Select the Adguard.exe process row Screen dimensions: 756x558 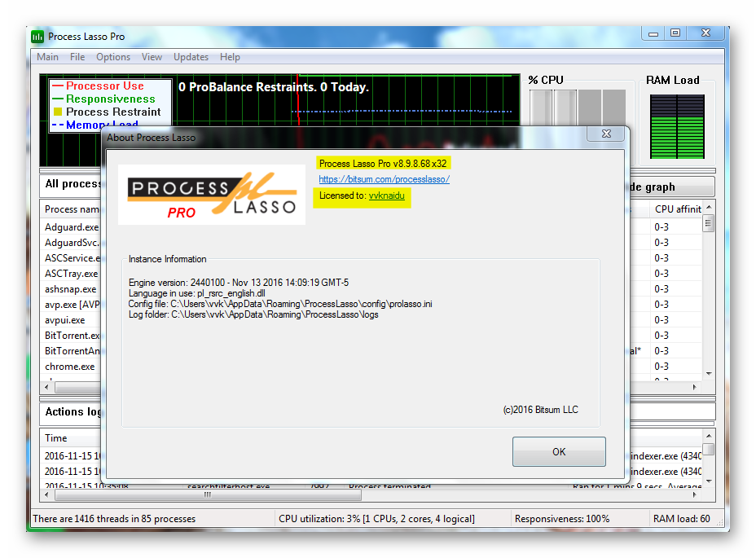pos(72,227)
